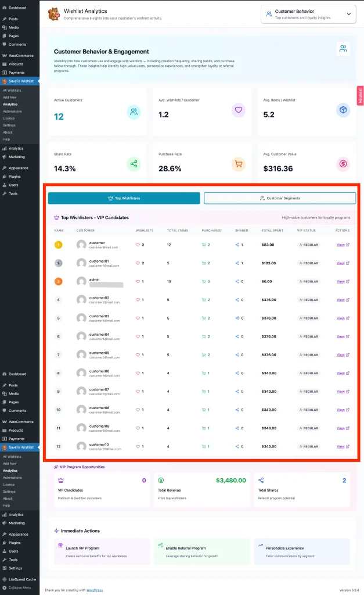Click Collapse Menu in the sidebar
The image size is (364, 595).
[x=17, y=588]
